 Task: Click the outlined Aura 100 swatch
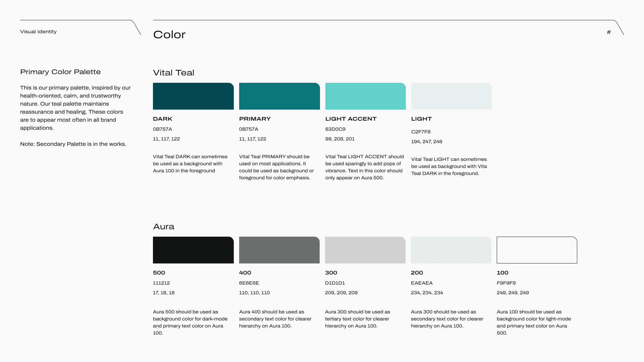(537, 250)
